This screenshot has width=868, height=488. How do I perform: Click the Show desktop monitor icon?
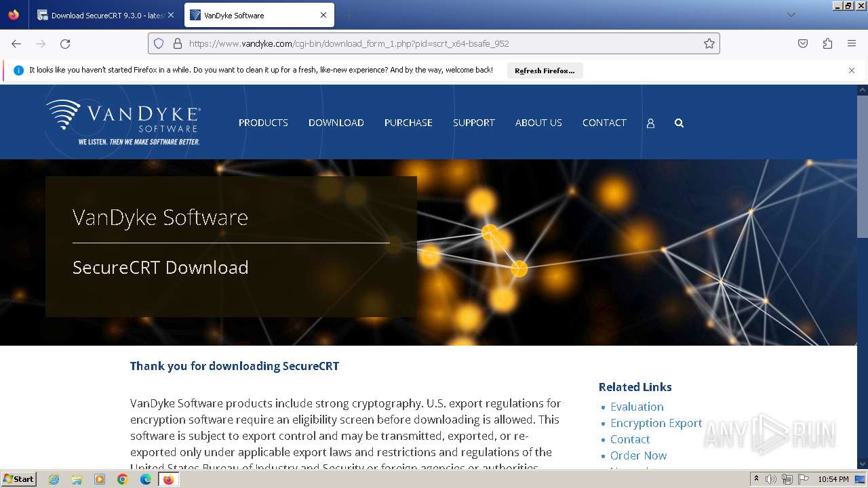[x=860, y=479]
